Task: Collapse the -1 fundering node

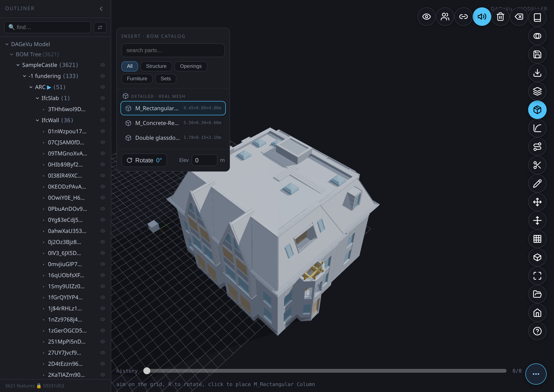Action: (x=24, y=76)
